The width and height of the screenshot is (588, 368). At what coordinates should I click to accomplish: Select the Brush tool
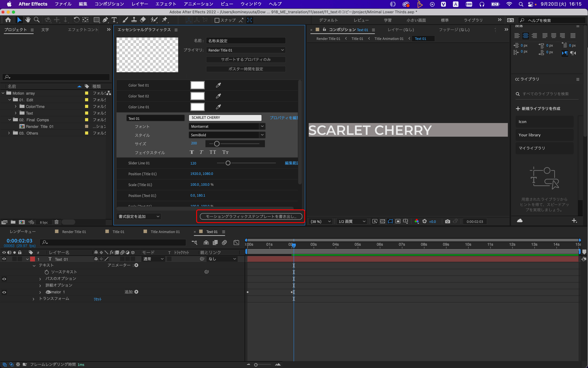click(x=125, y=20)
